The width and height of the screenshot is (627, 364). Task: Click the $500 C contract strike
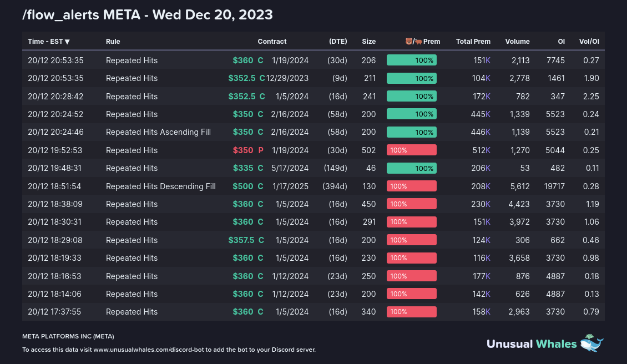click(248, 186)
